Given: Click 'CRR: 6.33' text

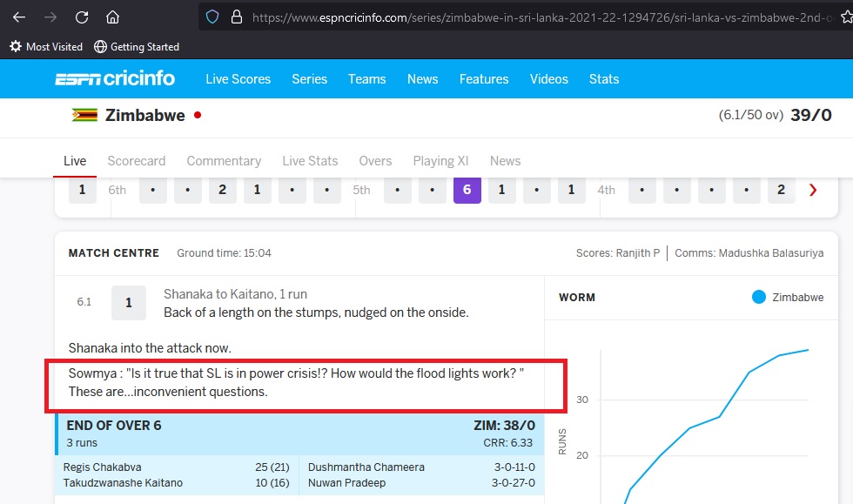Looking at the screenshot, I should (x=507, y=443).
